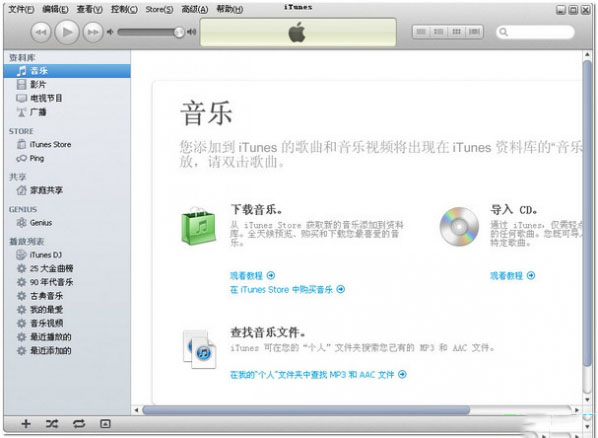
Task: Open the 控制(C) menu
Action: point(124,9)
